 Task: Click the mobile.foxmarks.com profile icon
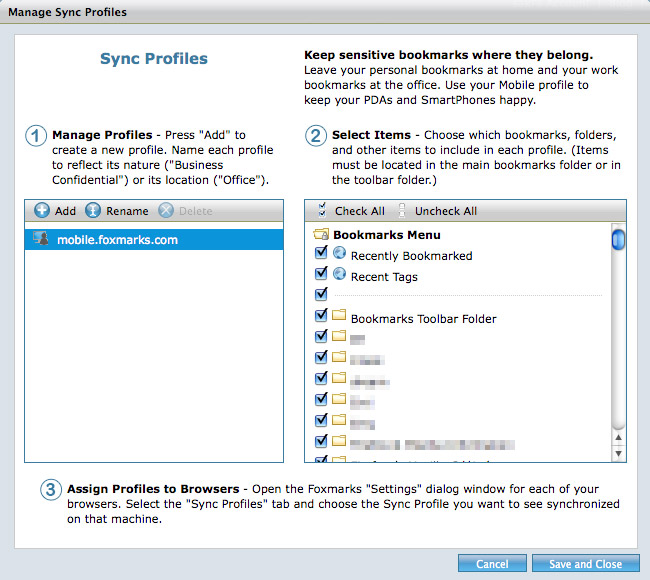click(41, 238)
